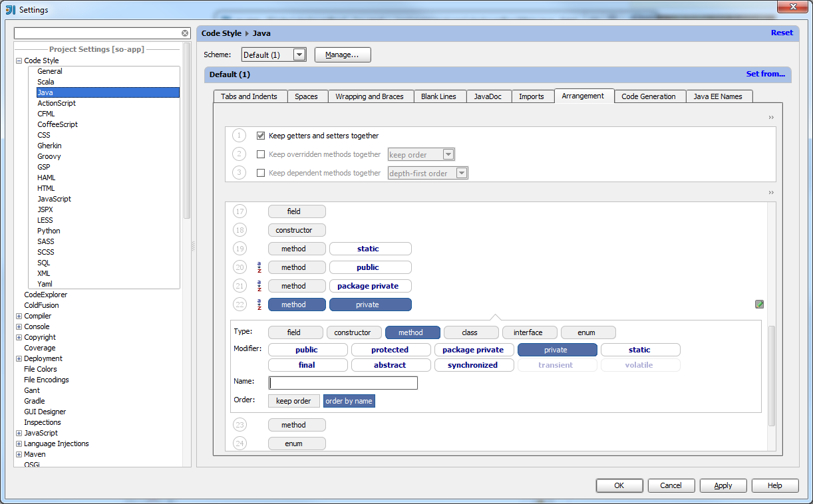Viewport: 813px width, 504px height.
Task: Toggle the final modifier in rule editor
Action: 307,365
